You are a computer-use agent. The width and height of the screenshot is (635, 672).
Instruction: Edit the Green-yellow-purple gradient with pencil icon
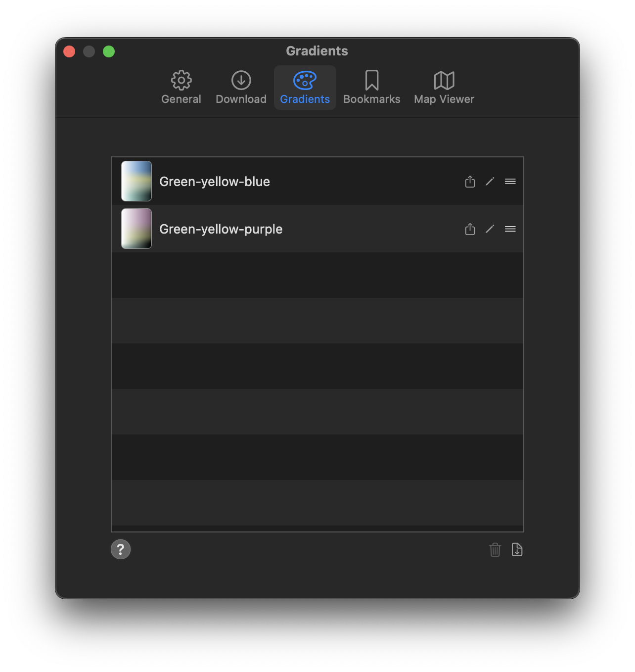[490, 229]
